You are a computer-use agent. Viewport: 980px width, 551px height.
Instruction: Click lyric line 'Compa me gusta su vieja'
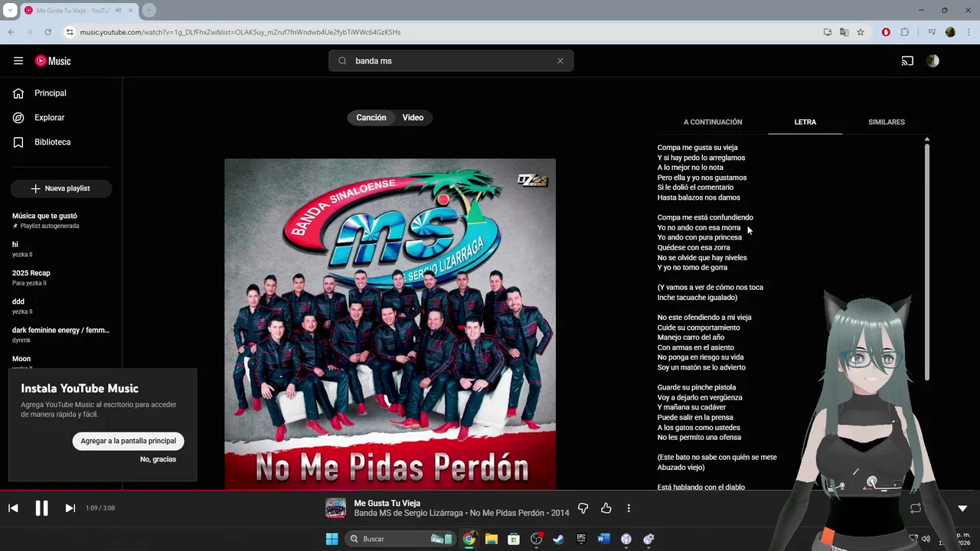697,148
